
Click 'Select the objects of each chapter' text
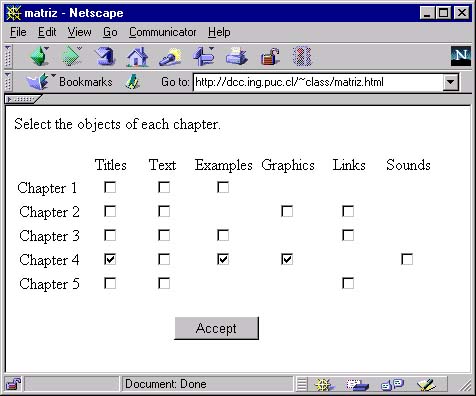click(x=117, y=124)
